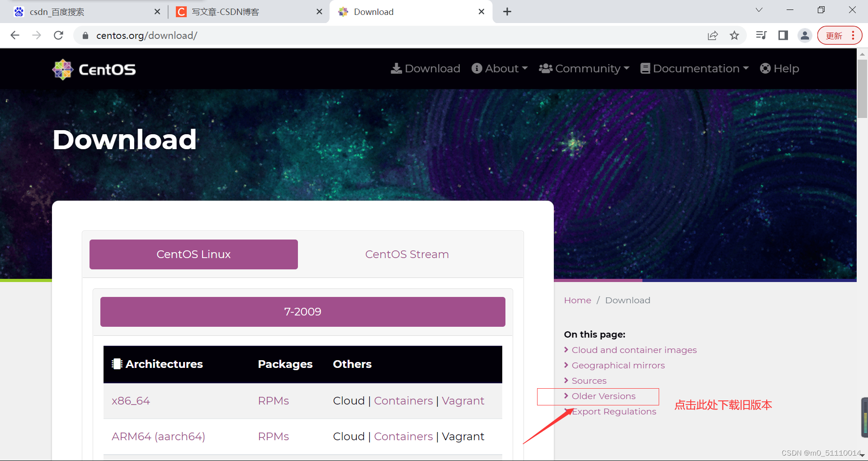The image size is (868, 461).
Task: Click the CentOS logo
Action: (94, 69)
